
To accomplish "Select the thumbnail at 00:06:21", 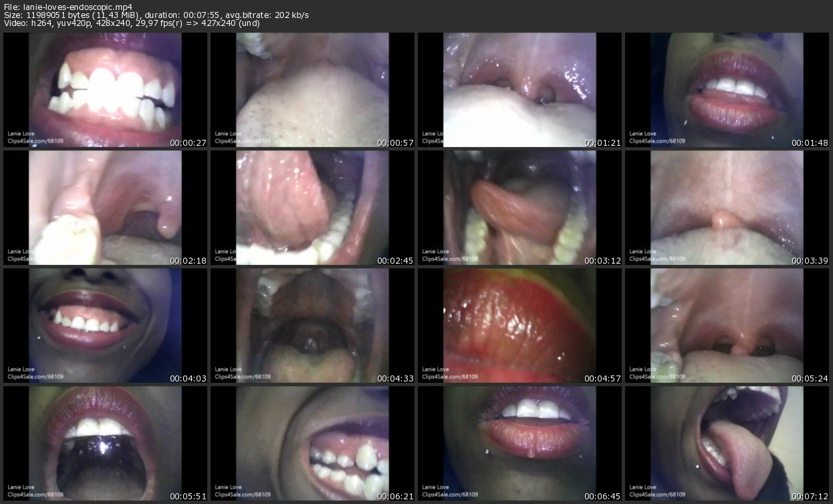I will 313,442.
